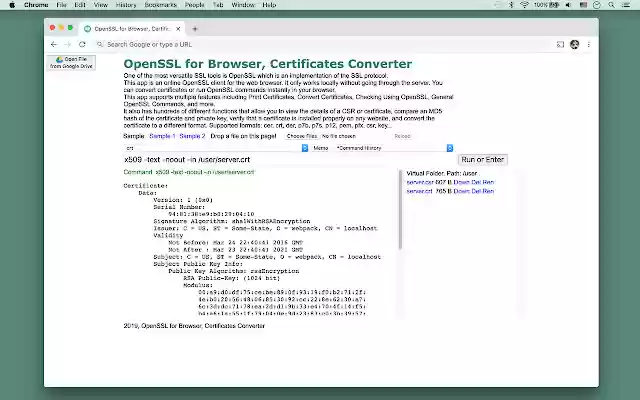Click the volume speaker icon
The height and width of the screenshot is (400, 640).
(x=568, y=5)
